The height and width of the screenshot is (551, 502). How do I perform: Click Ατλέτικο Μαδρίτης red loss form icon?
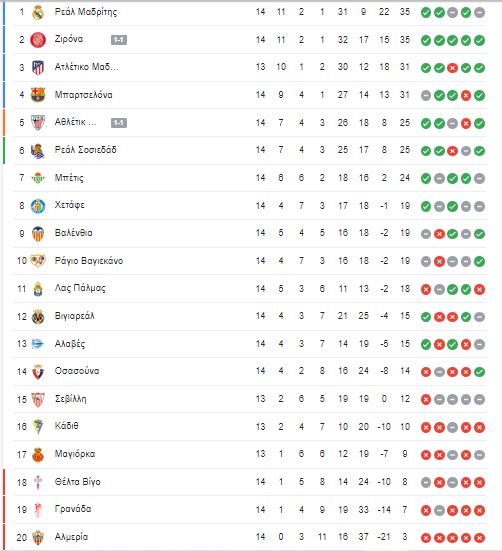452,68
